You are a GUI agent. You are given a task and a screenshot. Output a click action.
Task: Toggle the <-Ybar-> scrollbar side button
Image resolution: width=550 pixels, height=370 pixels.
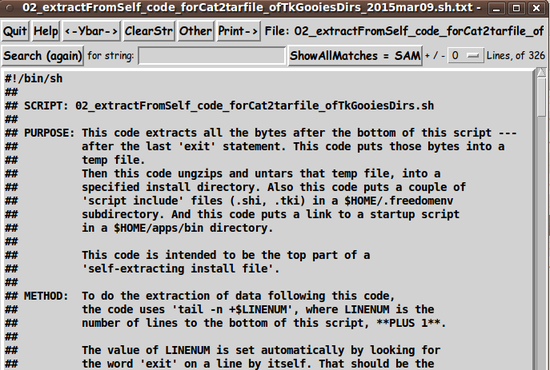91,32
